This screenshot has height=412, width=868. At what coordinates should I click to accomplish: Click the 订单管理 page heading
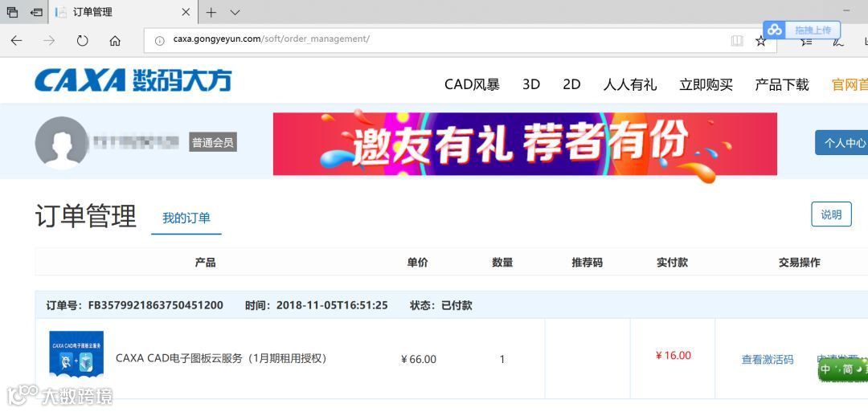click(x=86, y=216)
